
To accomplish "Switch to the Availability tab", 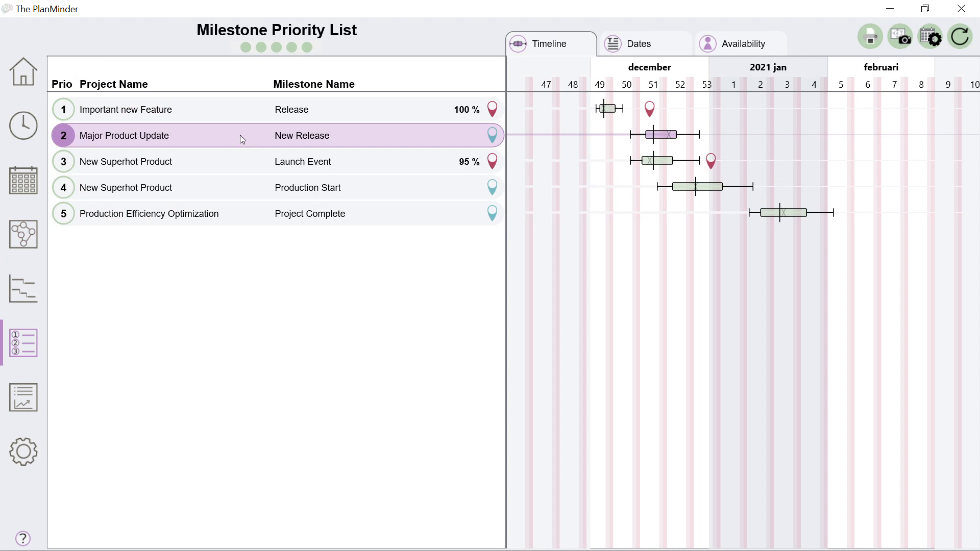I will coord(743,44).
